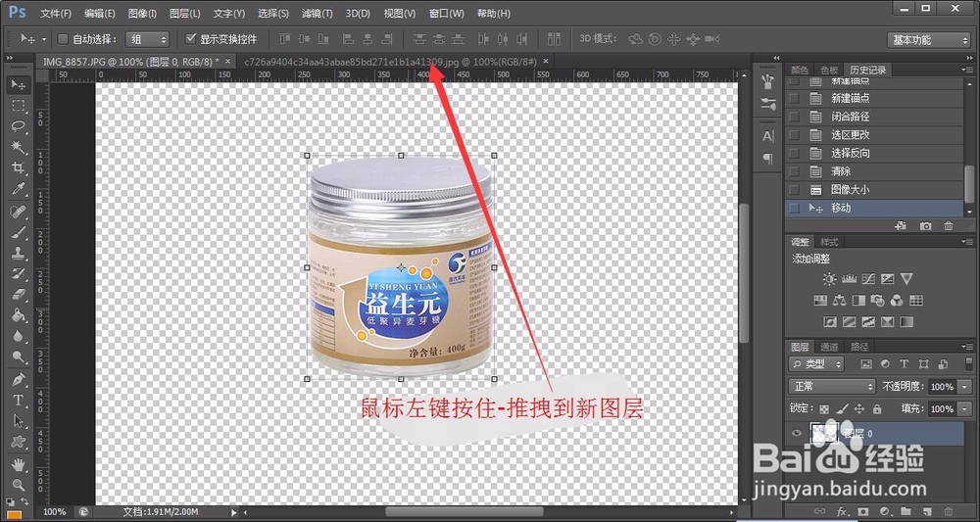This screenshot has width=980, height=522.
Task: Click the 图层 0 layer thumbnail
Action: click(824, 433)
